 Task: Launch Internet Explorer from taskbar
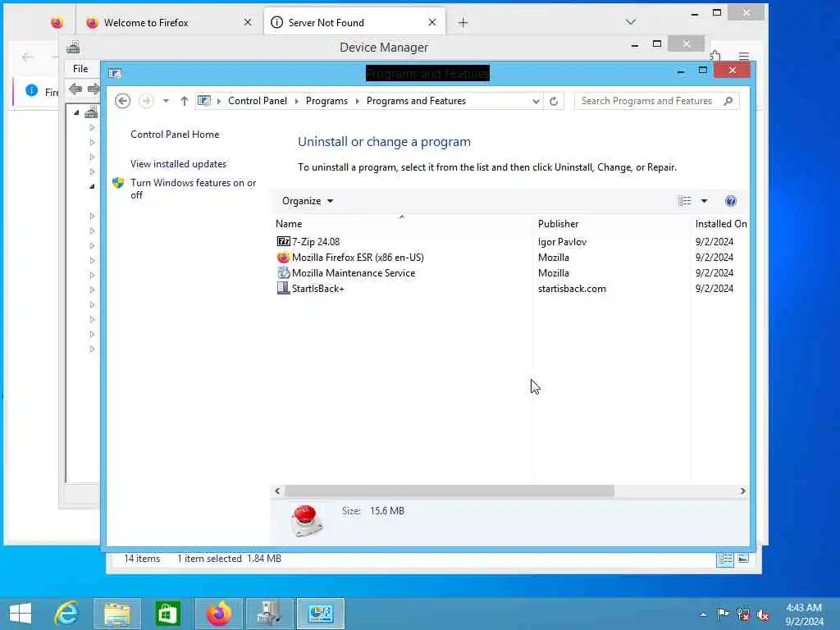pyautogui.click(x=66, y=614)
